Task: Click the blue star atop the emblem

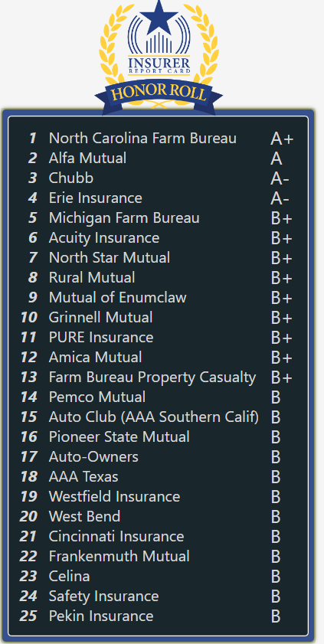Action: coord(159,16)
